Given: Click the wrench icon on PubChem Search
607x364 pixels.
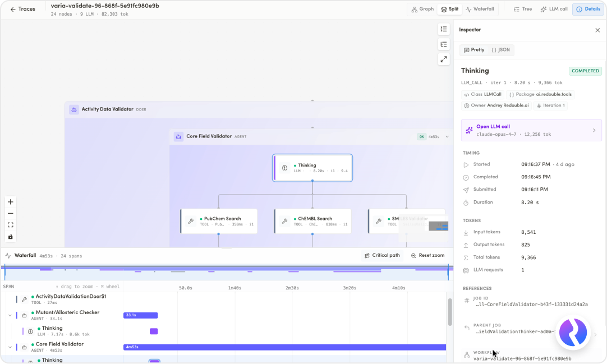Looking at the screenshot, I should point(191,222).
